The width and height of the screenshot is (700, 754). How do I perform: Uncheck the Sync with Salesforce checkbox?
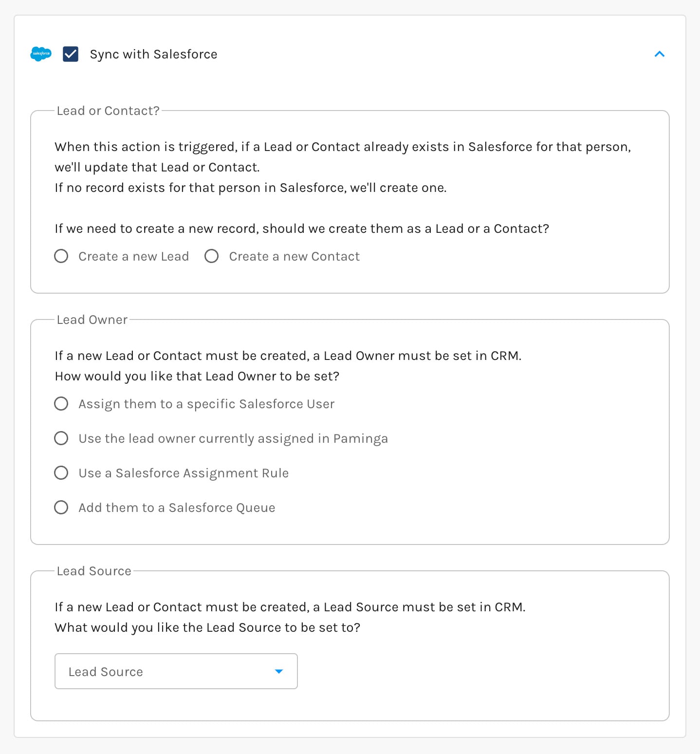[71, 54]
